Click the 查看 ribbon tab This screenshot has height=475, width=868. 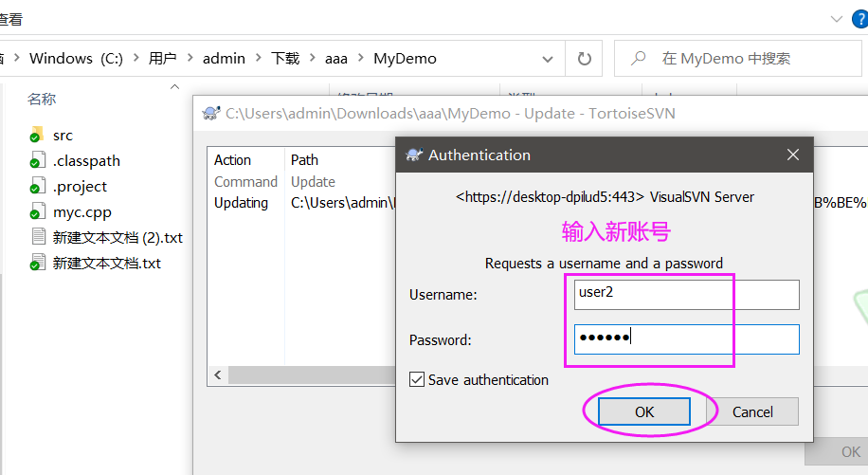(x=11, y=20)
